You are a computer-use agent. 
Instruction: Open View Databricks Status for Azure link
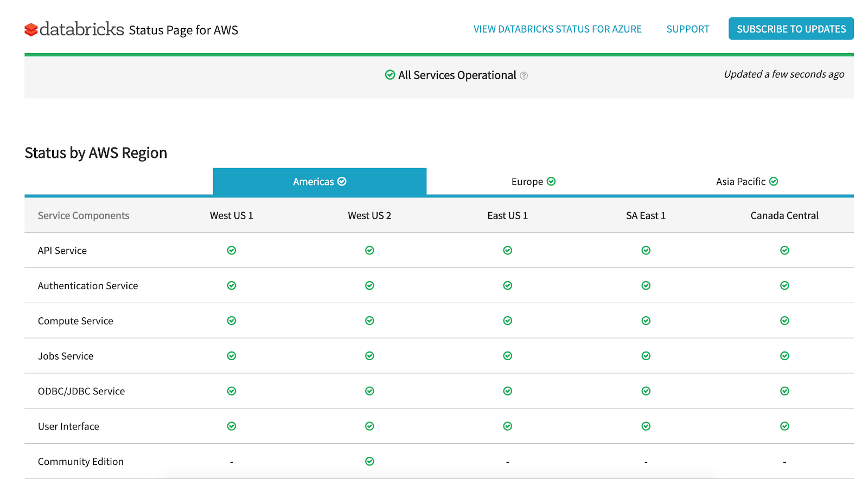557,29
